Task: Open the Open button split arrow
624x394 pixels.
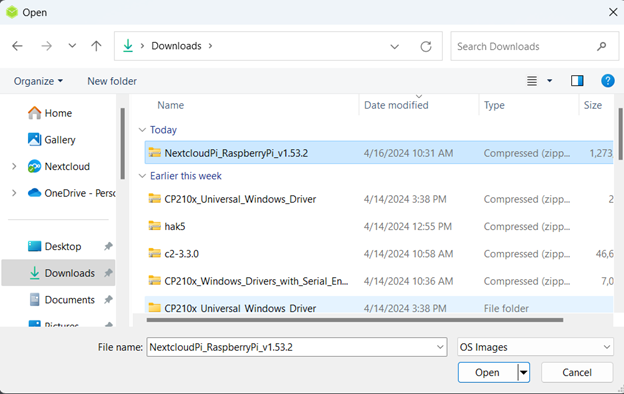Action: pos(524,373)
